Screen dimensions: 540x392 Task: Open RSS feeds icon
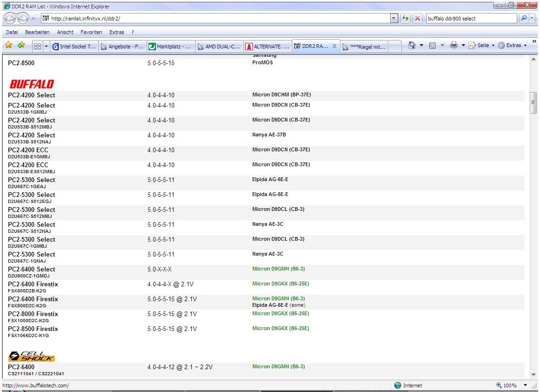click(432, 46)
